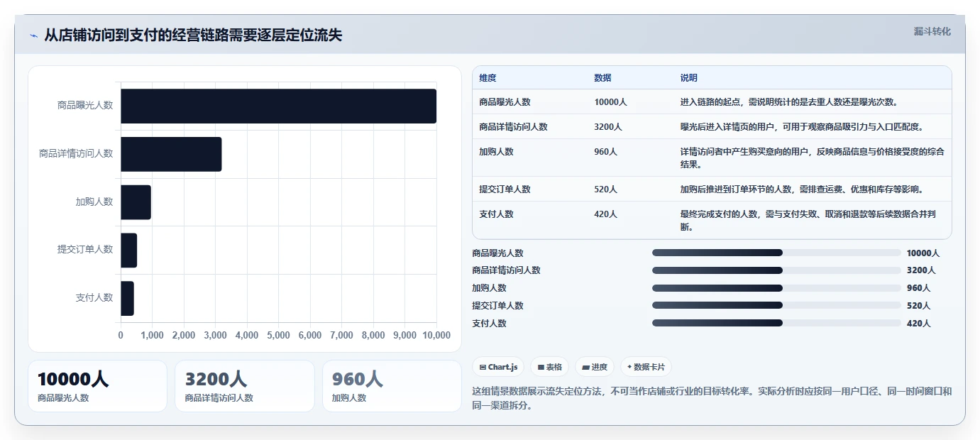Click the 5,000 tick on chart x-axis
980x440 pixels.
pos(278,335)
